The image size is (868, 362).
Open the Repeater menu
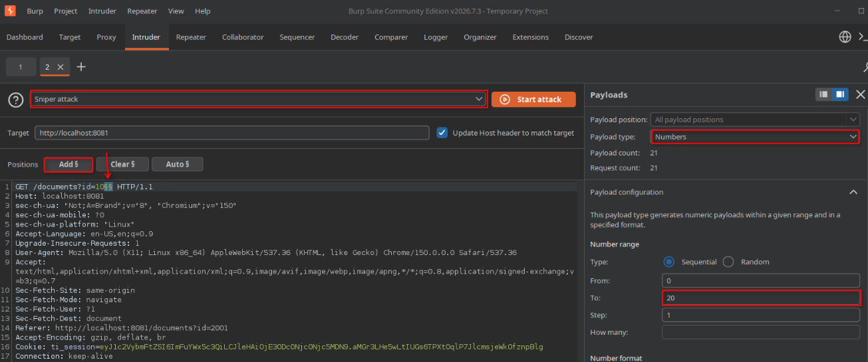(143, 11)
